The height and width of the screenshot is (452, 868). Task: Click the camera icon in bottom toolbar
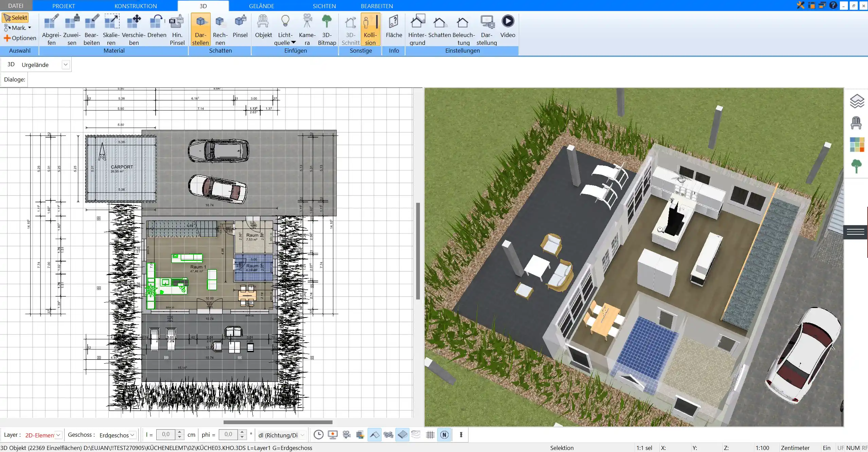tap(347, 435)
